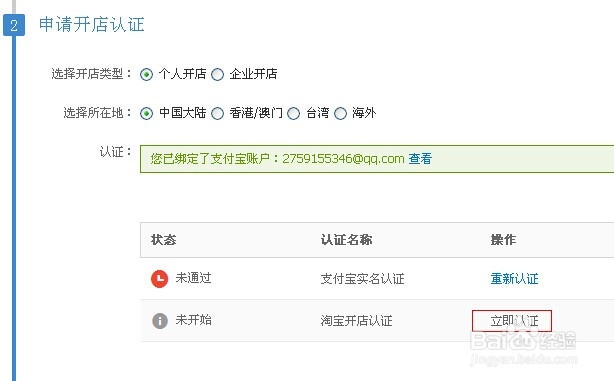The image size is (614, 381).
Task: Click the 申请开店认证 section heading
Action: (92, 24)
